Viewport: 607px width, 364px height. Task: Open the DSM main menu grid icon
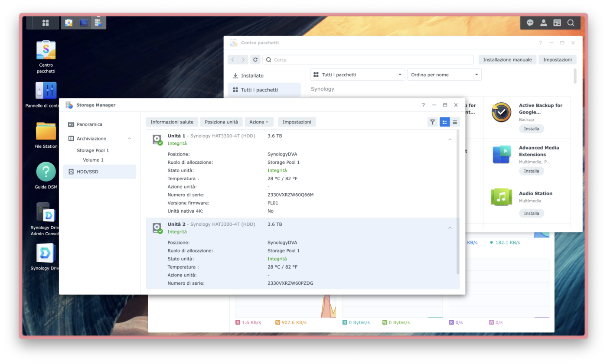pyautogui.click(x=46, y=23)
